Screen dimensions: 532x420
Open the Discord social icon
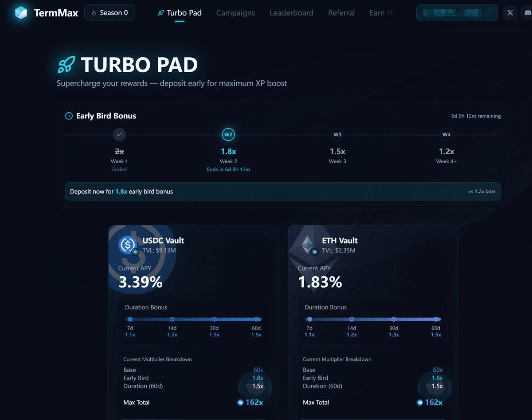pos(528,13)
